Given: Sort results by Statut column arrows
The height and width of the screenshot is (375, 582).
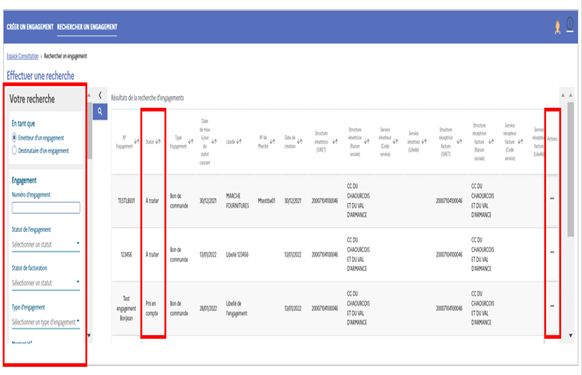Looking at the screenshot, I should point(158,141).
